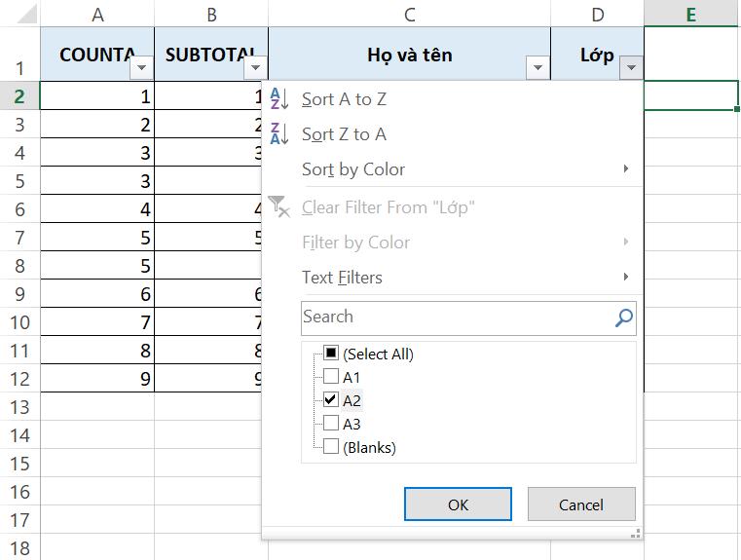741x560 pixels.
Task: Select Clear Filter From "Lớp"
Action: point(452,207)
